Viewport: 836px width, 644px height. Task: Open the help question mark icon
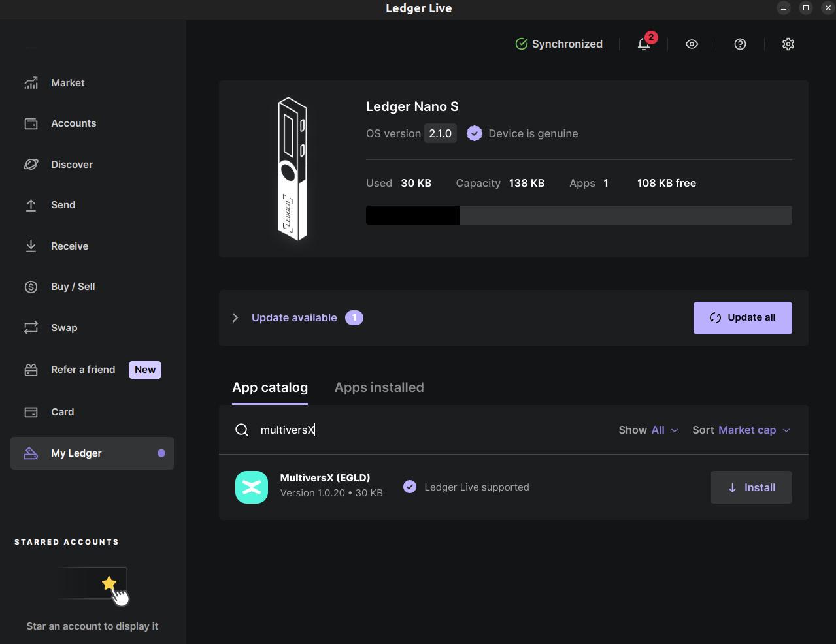(x=739, y=44)
